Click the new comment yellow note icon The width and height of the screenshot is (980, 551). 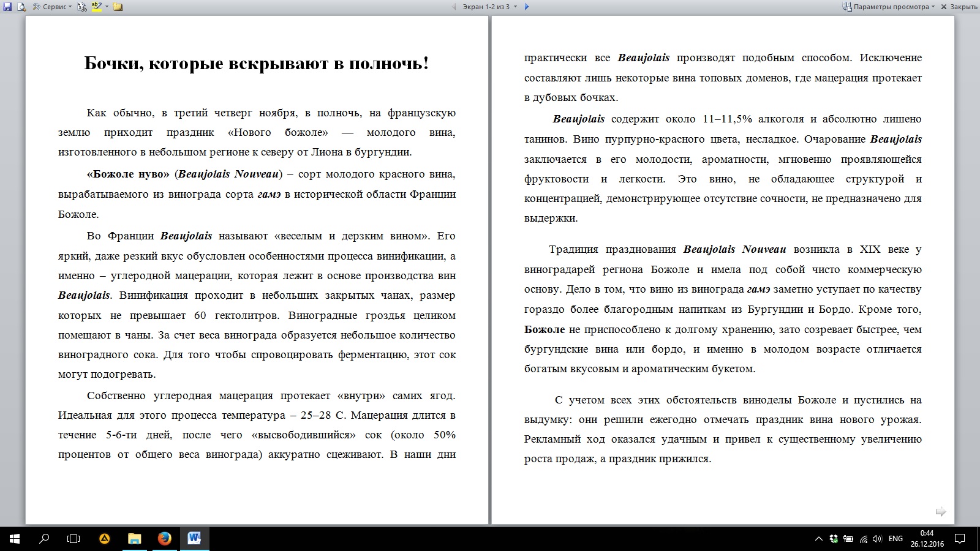tap(118, 7)
